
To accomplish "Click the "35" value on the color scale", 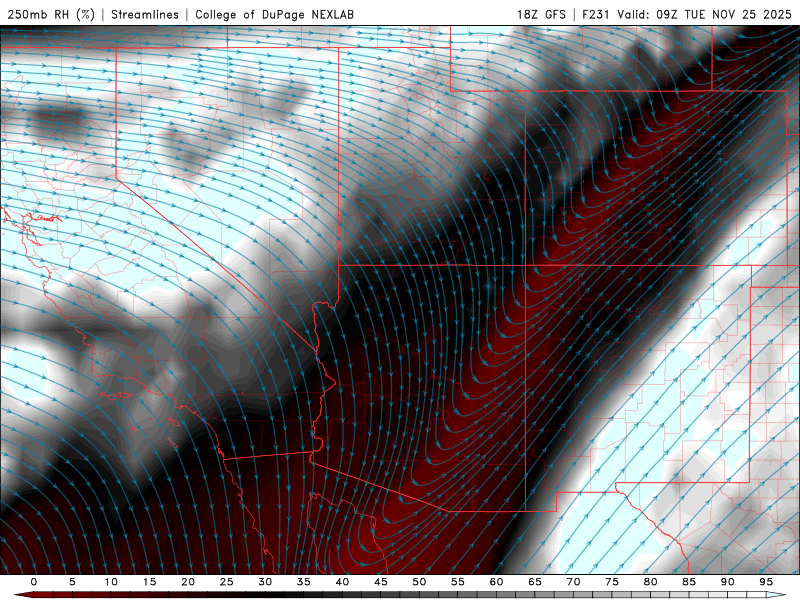I will (x=304, y=582).
